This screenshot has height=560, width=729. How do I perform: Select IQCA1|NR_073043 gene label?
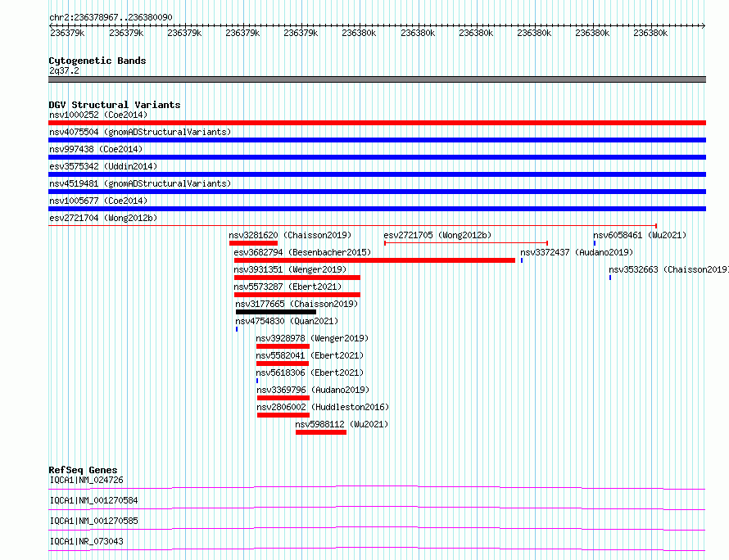(87, 541)
